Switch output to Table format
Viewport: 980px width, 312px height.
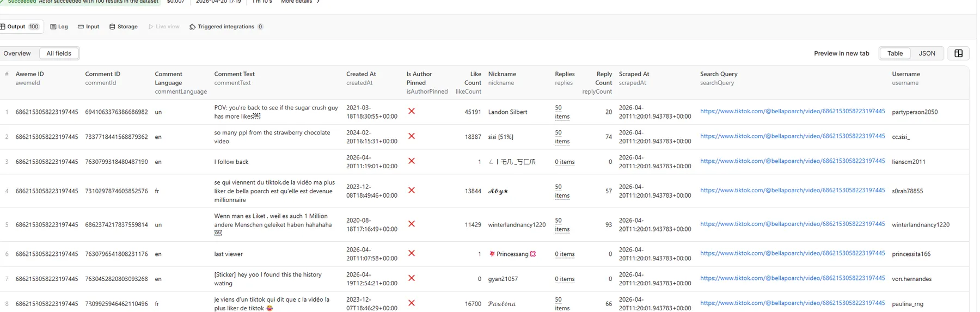coord(895,53)
